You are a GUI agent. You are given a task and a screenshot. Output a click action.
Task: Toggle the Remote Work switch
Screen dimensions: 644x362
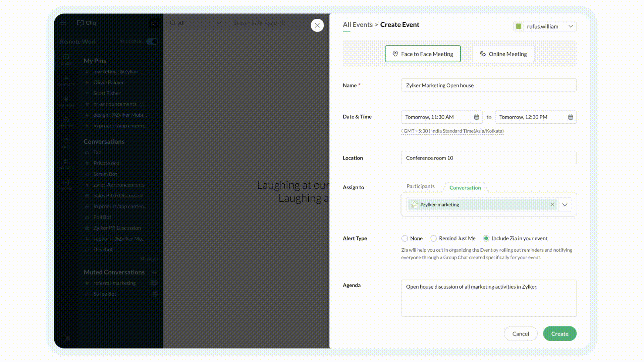click(x=152, y=42)
